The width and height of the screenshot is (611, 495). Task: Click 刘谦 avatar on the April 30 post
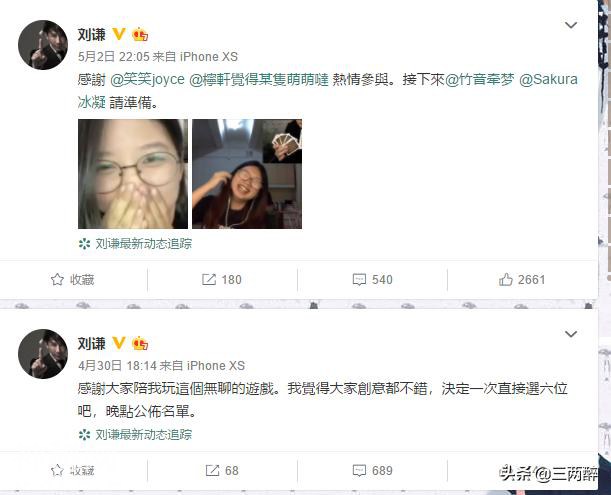tap(43, 354)
